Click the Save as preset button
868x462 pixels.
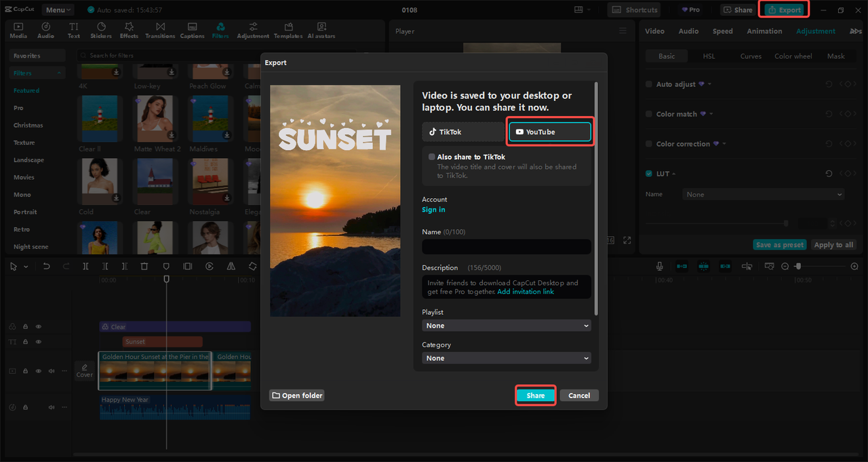click(780, 245)
